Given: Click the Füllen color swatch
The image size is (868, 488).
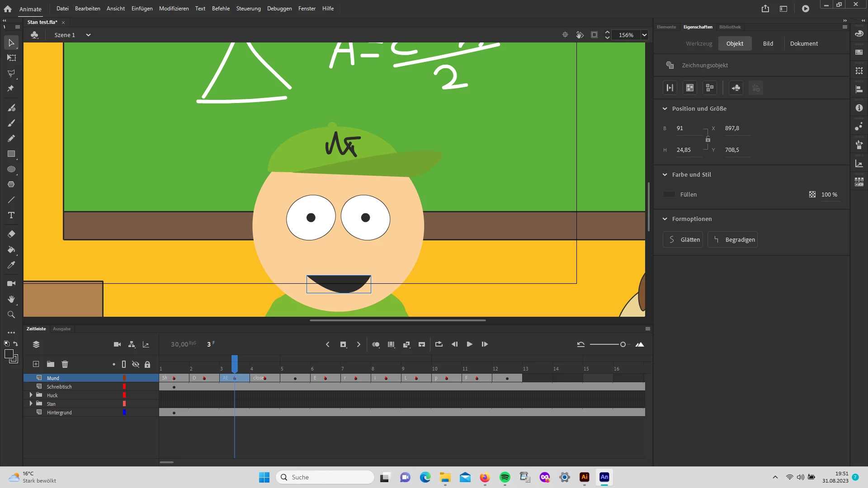Looking at the screenshot, I should point(669,194).
